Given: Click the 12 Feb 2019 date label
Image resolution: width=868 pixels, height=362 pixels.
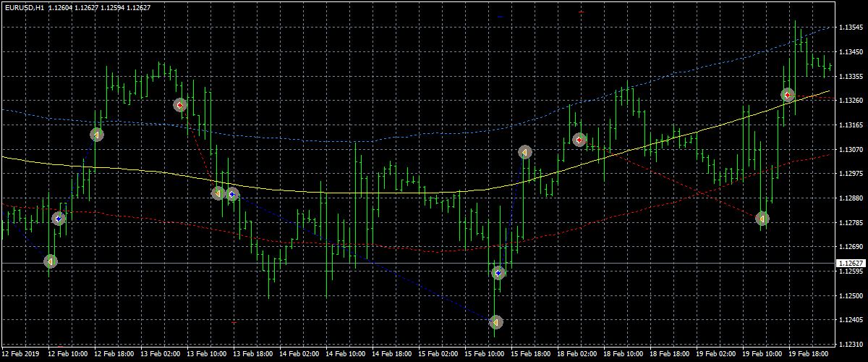Looking at the screenshot, I should tap(20, 354).
